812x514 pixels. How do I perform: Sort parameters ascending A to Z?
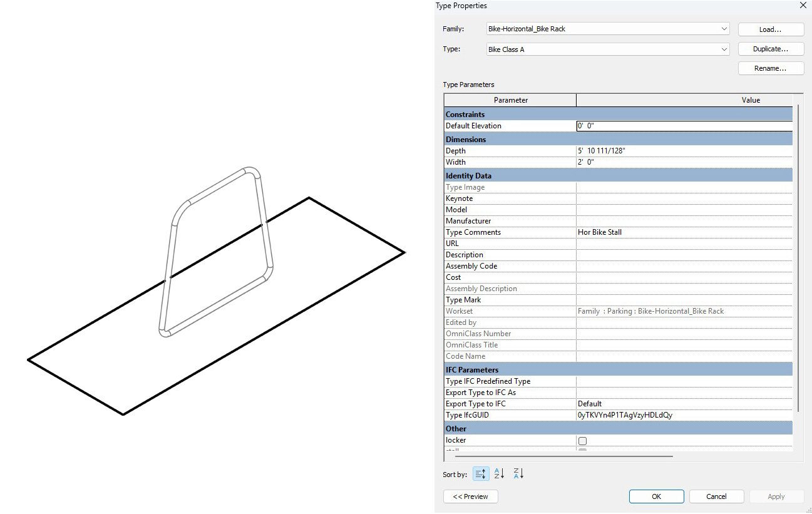pos(500,474)
